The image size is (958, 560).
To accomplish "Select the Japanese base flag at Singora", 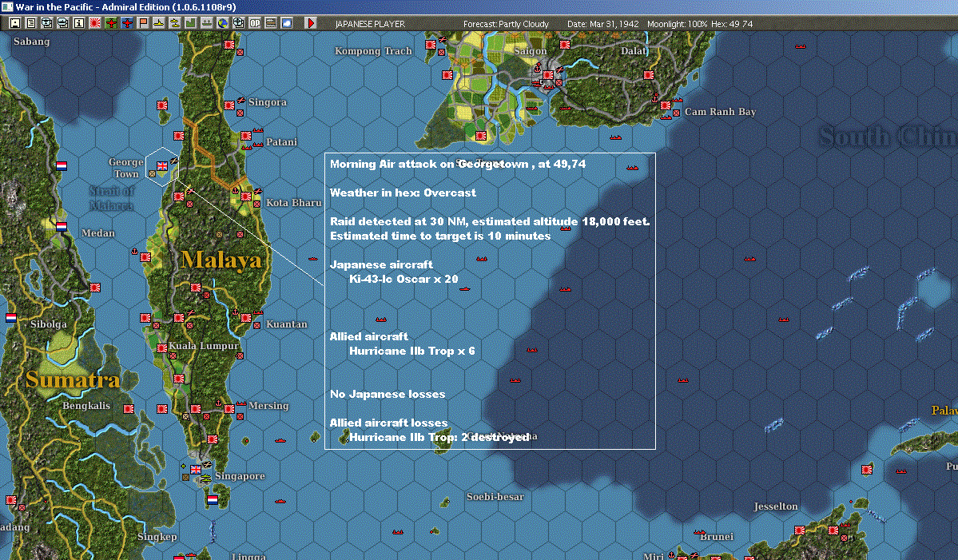I will pos(229,105).
